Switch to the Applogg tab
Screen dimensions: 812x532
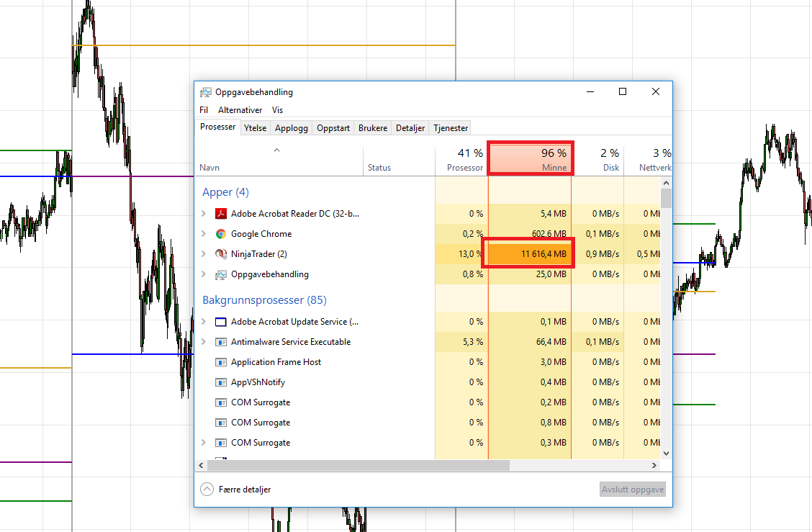click(292, 128)
